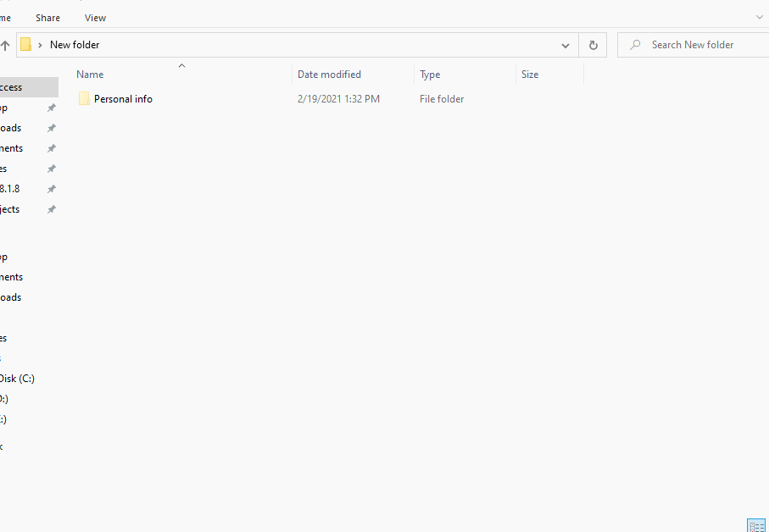The width and height of the screenshot is (769, 532).
Task: Expand the ribbon with the top-right chevron
Action: coord(760,17)
